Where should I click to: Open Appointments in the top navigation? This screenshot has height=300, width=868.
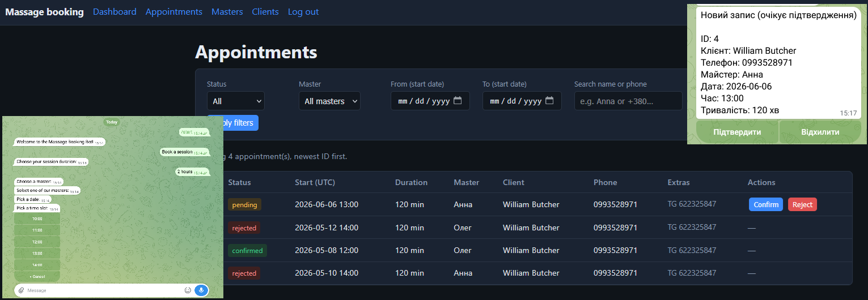tap(174, 12)
